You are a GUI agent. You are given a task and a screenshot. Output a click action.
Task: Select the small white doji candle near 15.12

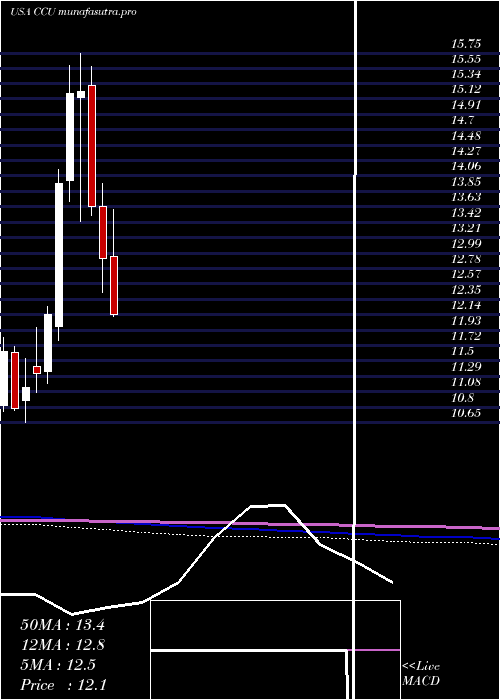click(81, 94)
